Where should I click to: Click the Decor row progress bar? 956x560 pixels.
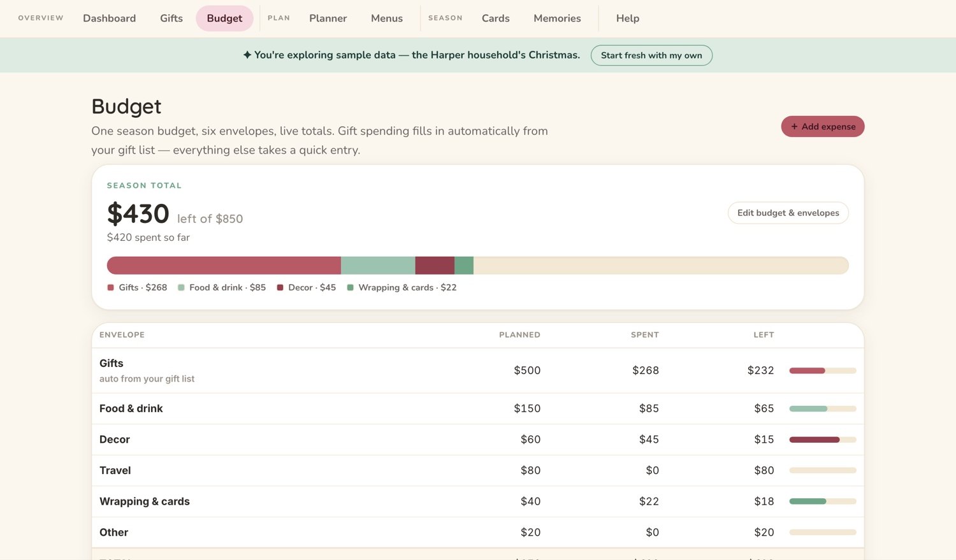click(823, 440)
